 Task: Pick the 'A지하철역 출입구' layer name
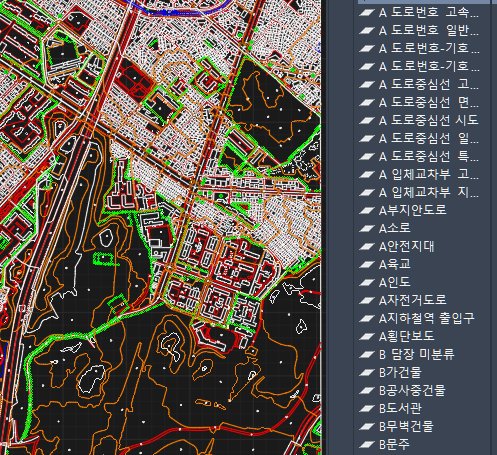tap(427, 319)
